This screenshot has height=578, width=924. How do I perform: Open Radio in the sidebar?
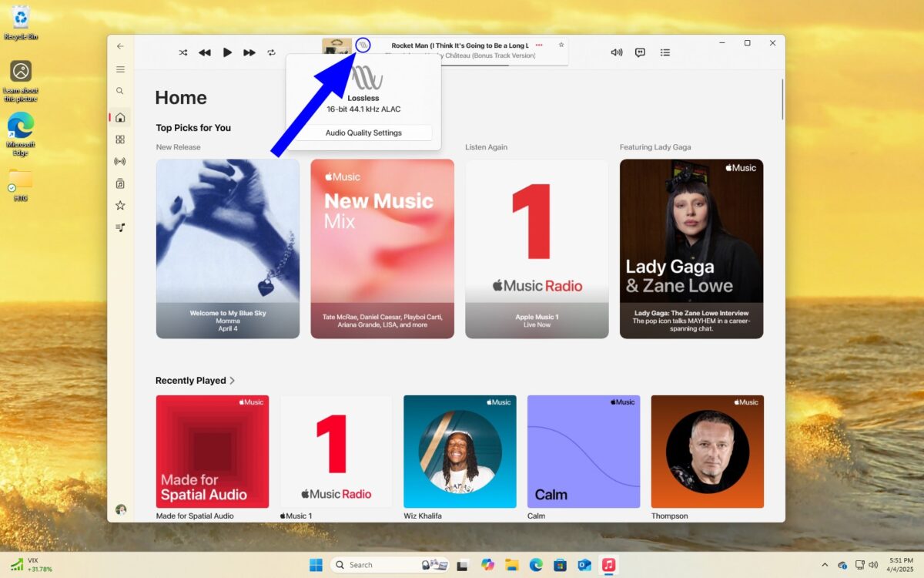[x=120, y=162]
